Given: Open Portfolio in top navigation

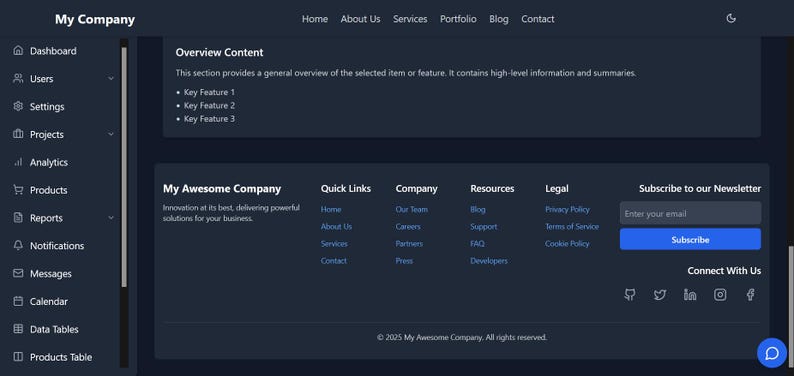Looking at the screenshot, I should [x=458, y=19].
